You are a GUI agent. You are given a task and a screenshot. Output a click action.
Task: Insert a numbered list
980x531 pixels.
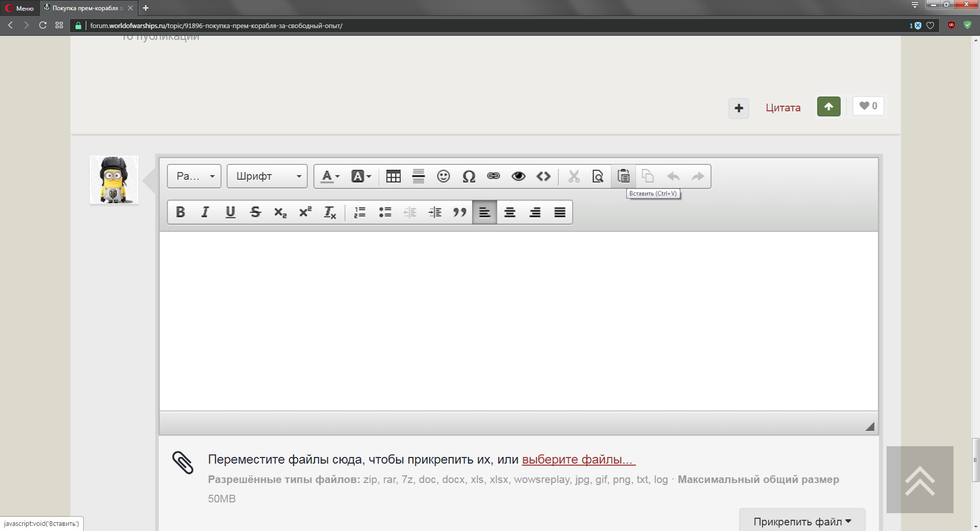click(x=360, y=212)
